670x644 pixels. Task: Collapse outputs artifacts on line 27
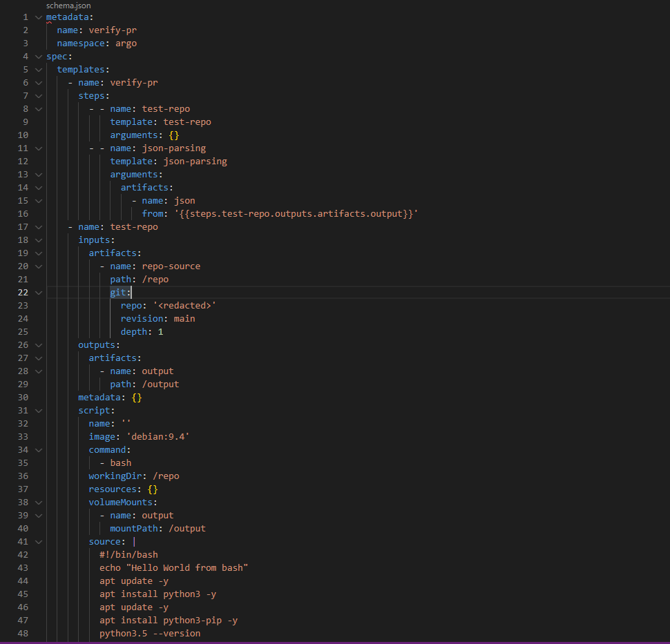pos(39,358)
